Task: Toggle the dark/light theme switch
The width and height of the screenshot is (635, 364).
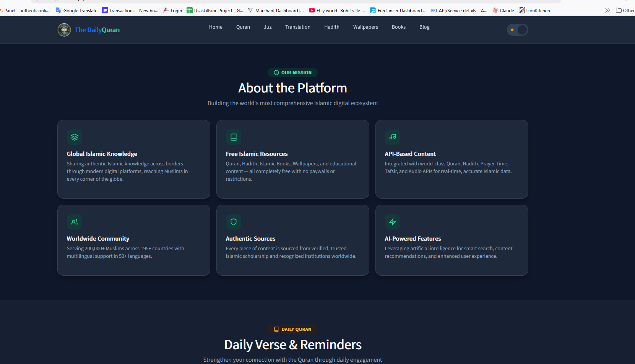Action: [518, 30]
